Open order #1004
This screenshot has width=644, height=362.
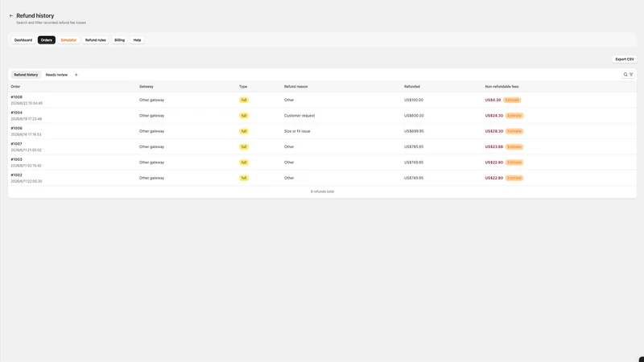click(x=16, y=113)
